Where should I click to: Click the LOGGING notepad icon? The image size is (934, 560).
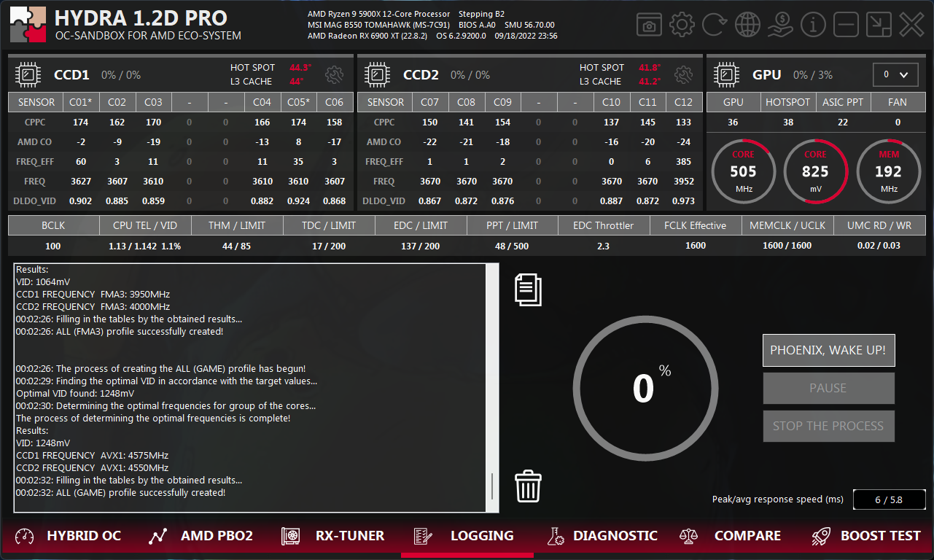(x=423, y=536)
